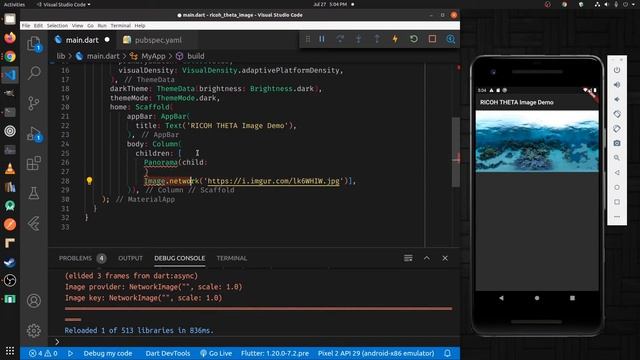Maximize the bottom panel with the chevron
The width and height of the screenshot is (640, 360).
427,258
